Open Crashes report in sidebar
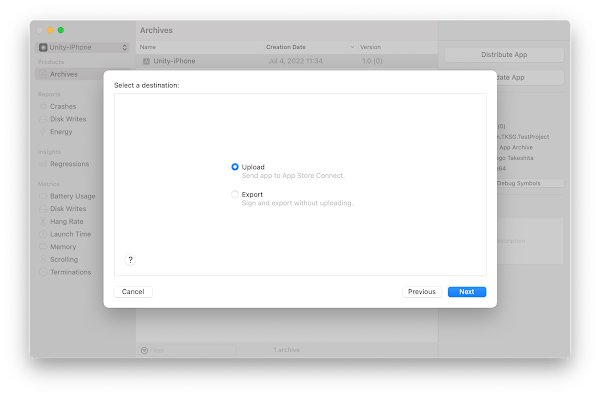 click(x=63, y=106)
